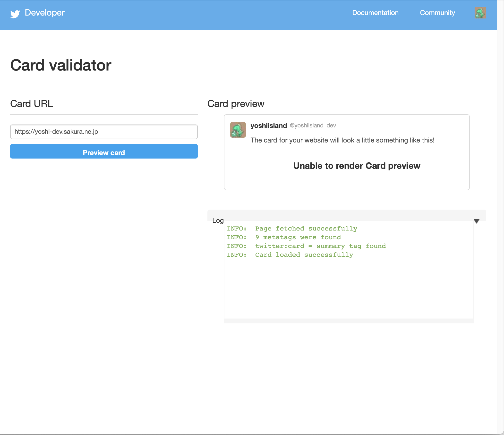Collapse the Log panel triangle
The width and height of the screenshot is (504, 435).
pyautogui.click(x=477, y=221)
